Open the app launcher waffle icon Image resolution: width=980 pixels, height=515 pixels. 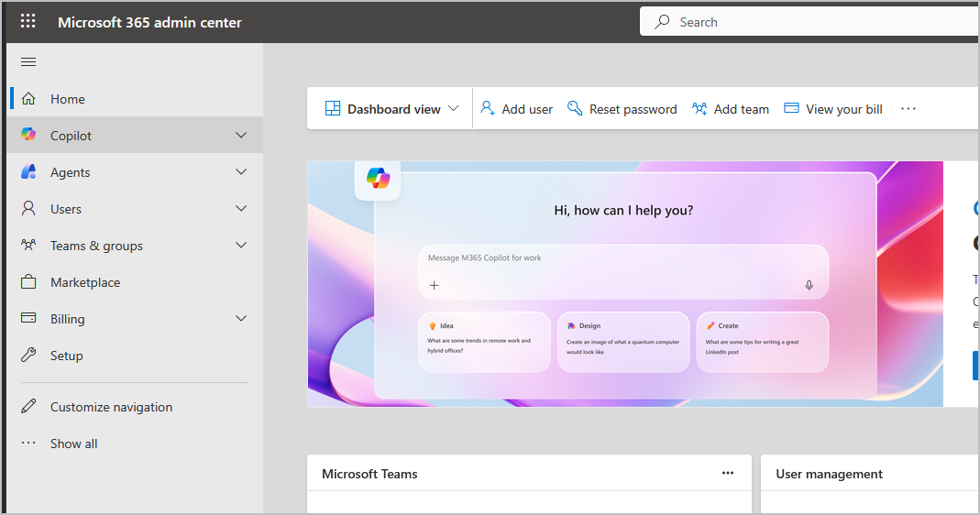28,21
